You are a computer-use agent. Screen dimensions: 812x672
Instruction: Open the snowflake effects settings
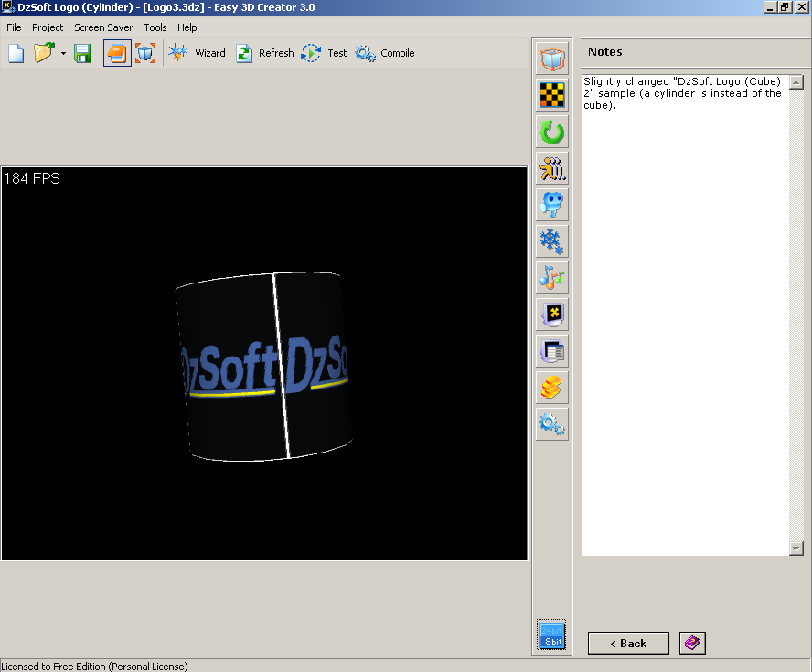pos(552,241)
